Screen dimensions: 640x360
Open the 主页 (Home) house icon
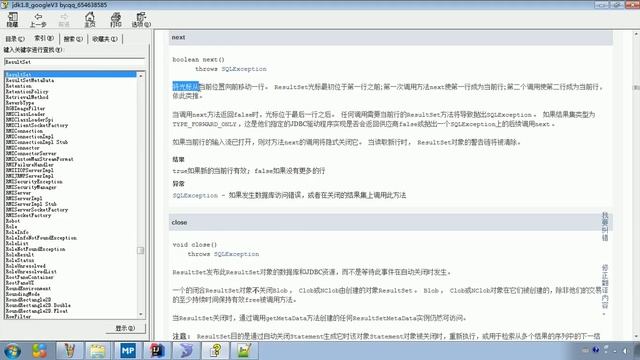(90, 19)
